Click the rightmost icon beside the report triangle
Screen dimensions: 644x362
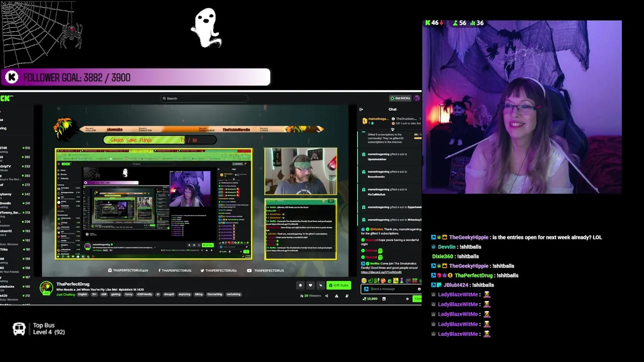(347, 296)
